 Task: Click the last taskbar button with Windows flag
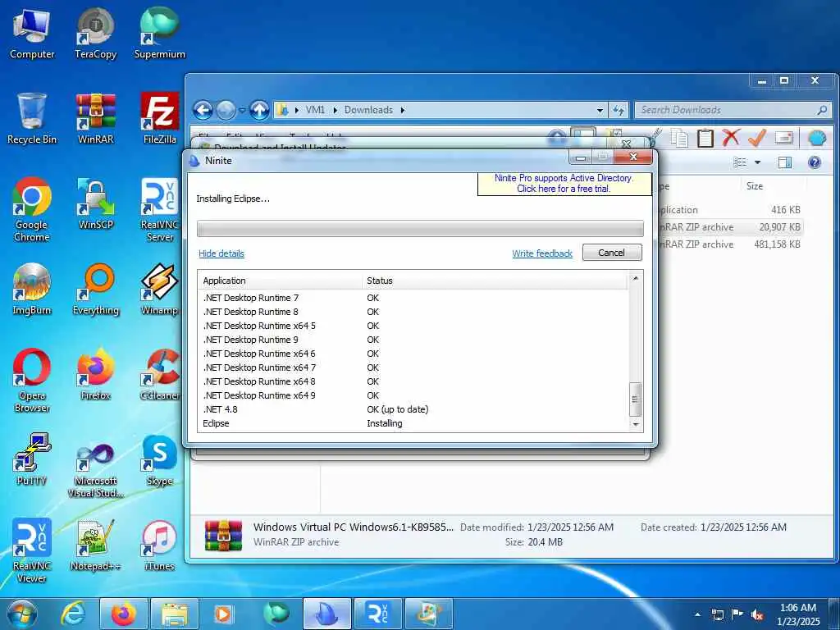coord(429,614)
